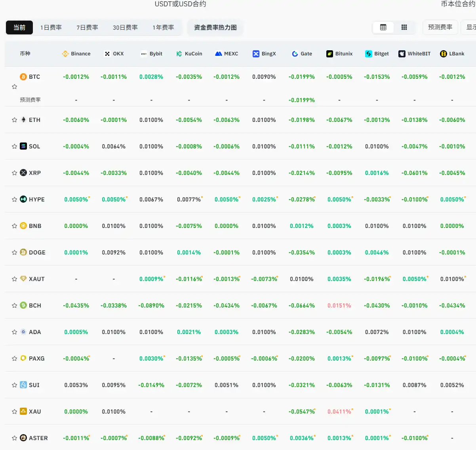Image resolution: width=476 pixels, height=450 pixels.
Task: Click BCH Bitunix rate 0.0151% in red
Action: [x=339, y=306]
